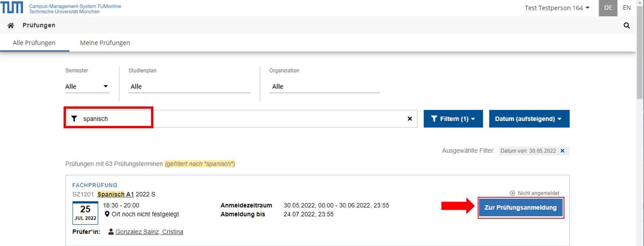
Task: Click the 'Nicht angemeldet' status icon
Action: 512,193
